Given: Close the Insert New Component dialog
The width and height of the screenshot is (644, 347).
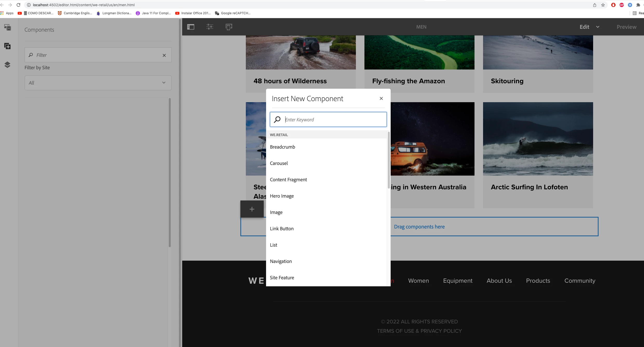Looking at the screenshot, I should tap(381, 99).
